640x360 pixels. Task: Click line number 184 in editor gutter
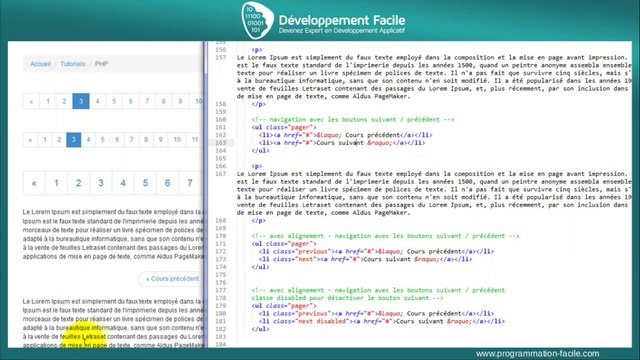click(220, 344)
